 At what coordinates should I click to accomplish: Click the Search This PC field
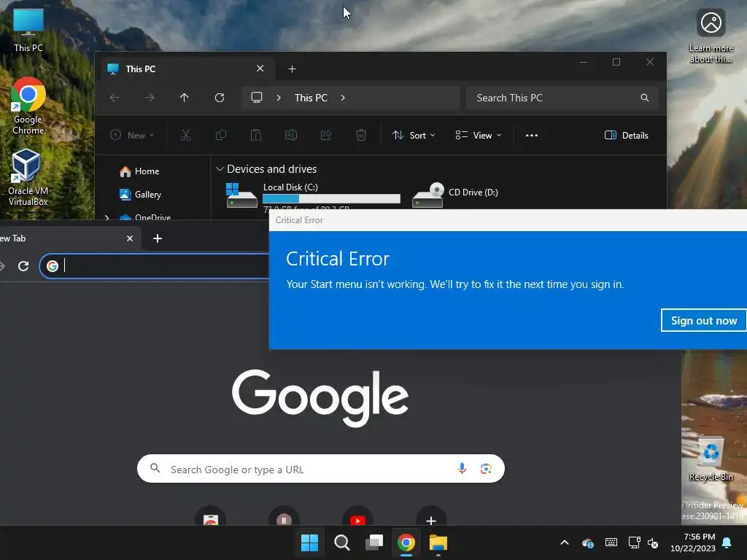[x=562, y=98]
